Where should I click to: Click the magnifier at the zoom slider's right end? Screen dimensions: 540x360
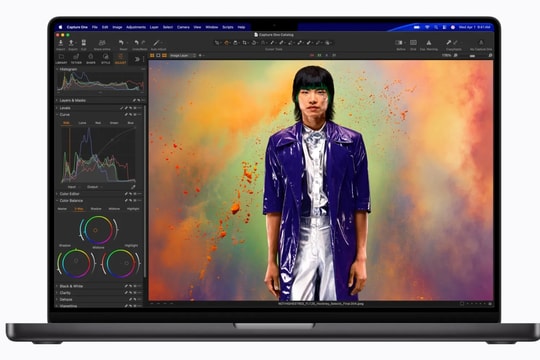pyautogui.click(x=490, y=55)
